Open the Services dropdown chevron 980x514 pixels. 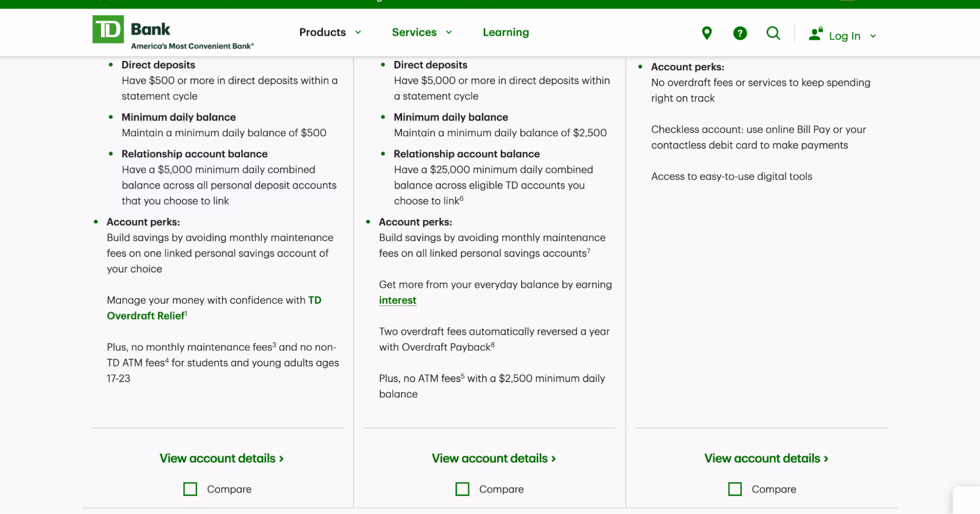tap(449, 32)
